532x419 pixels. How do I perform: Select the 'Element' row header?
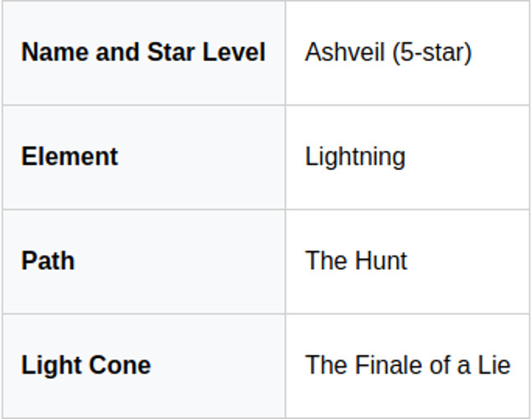pyautogui.click(x=70, y=157)
